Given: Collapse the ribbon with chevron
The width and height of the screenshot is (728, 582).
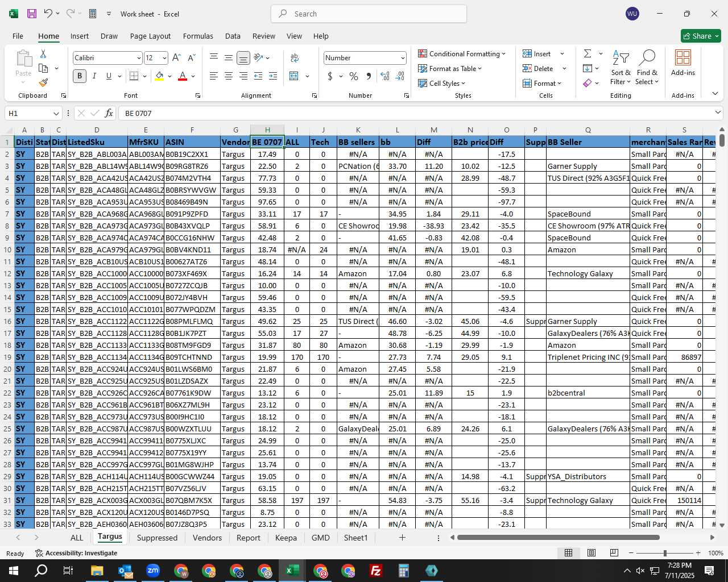Looking at the screenshot, I should 715,94.
